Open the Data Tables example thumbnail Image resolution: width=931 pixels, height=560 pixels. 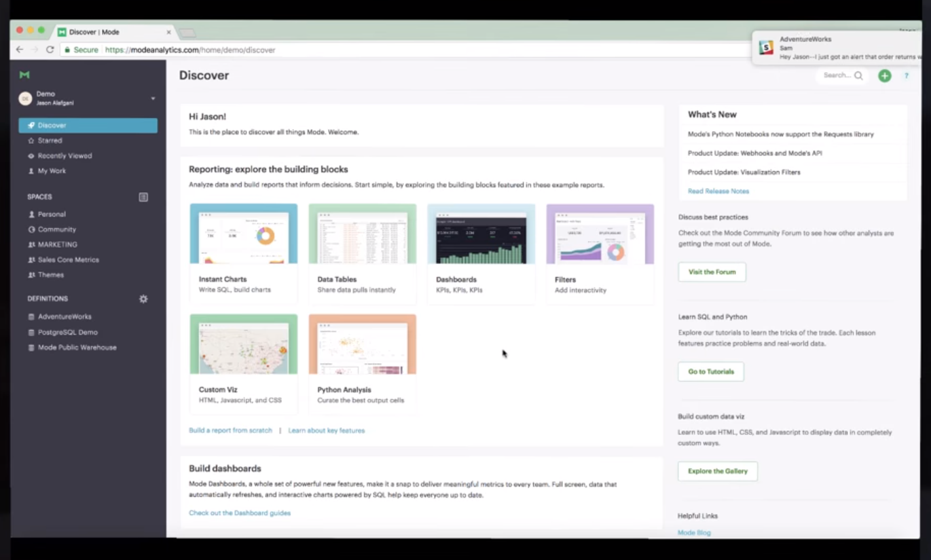pos(363,234)
